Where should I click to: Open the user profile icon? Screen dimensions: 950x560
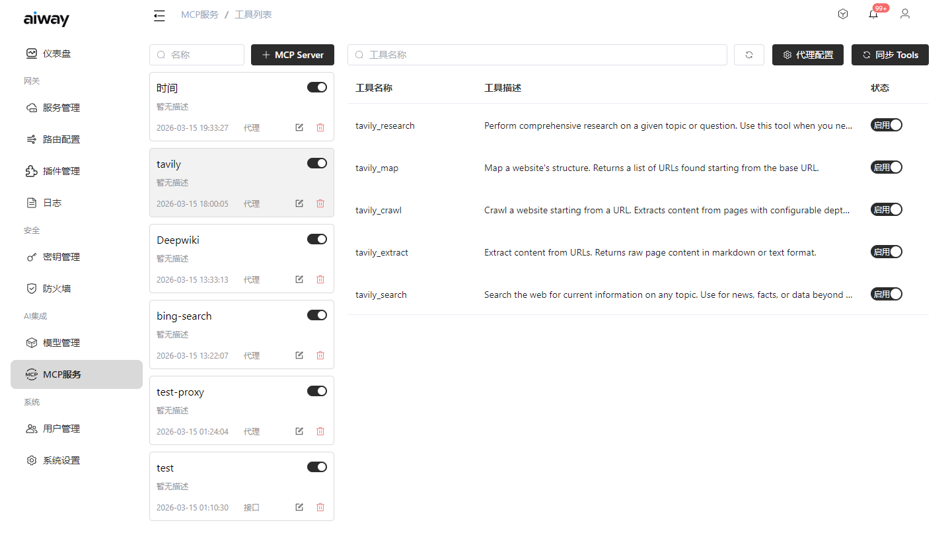point(904,14)
